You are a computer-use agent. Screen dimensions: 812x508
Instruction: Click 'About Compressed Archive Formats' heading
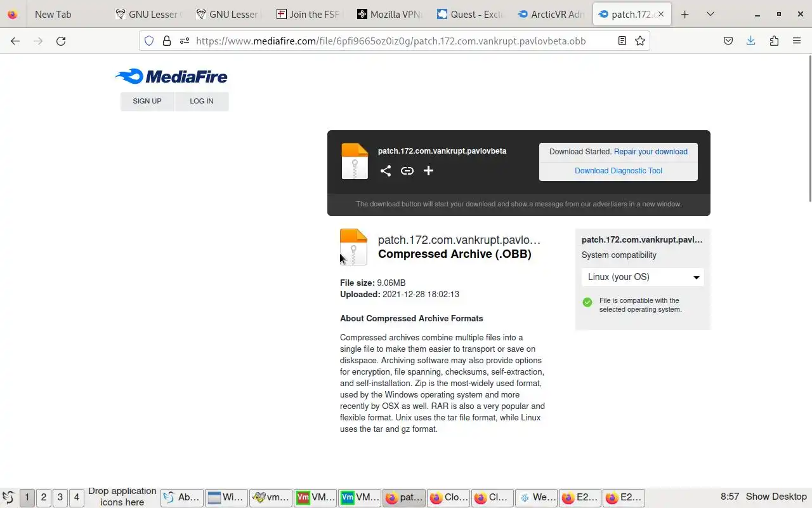pos(412,319)
